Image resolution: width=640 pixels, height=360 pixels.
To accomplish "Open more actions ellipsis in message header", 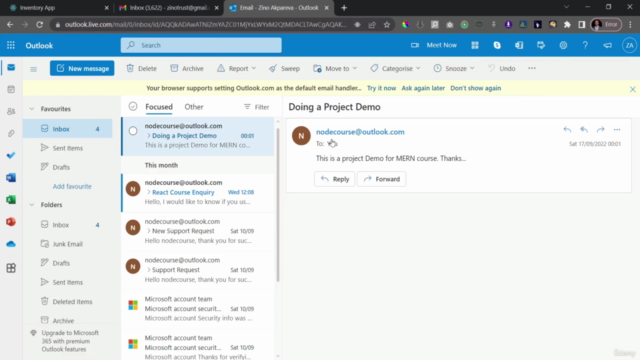I will 617,129.
